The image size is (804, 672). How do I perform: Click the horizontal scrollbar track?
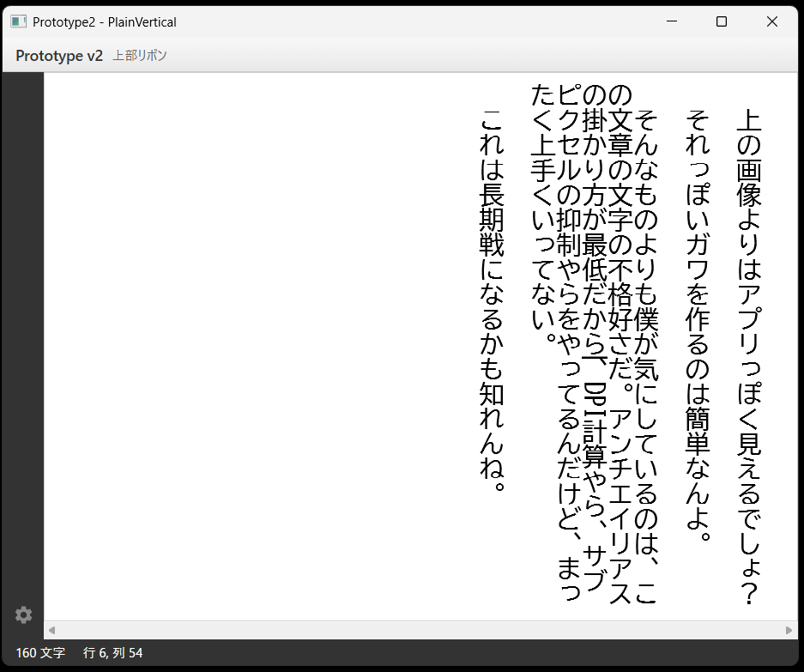click(x=420, y=630)
